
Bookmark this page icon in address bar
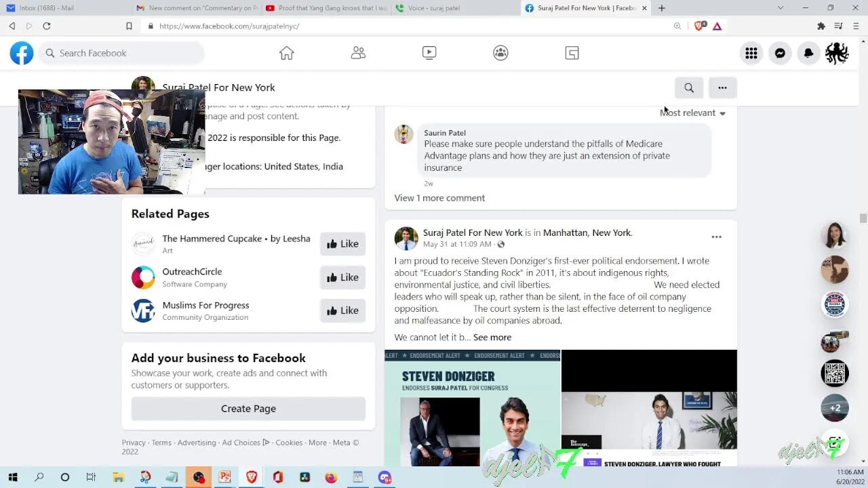click(129, 26)
